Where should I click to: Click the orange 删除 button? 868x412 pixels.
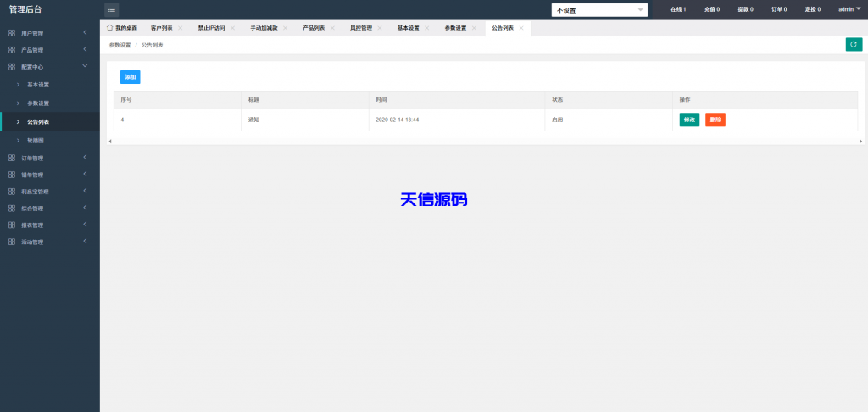point(715,120)
